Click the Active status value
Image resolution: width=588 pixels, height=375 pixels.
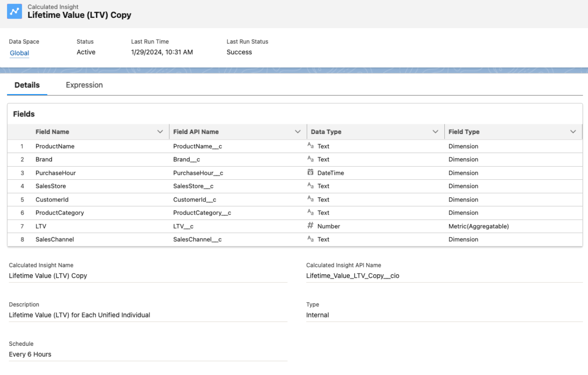click(86, 52)
